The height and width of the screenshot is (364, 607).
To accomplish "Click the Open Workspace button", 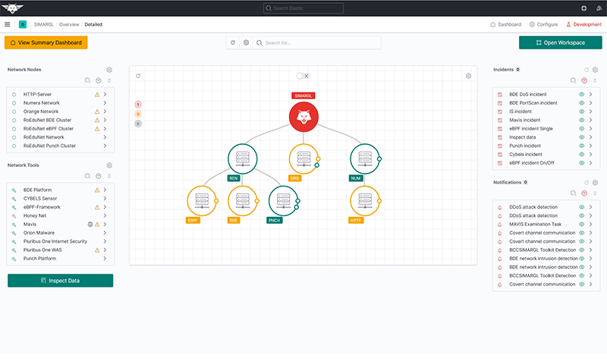I will (561, 42).
